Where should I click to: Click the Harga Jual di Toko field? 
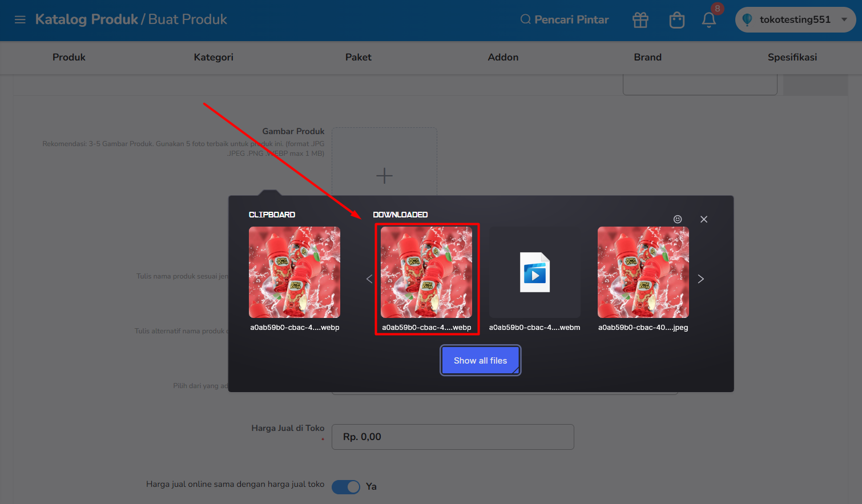pos(453,437)
